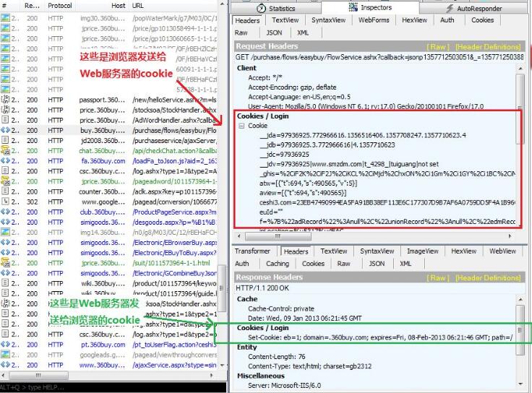Viewport: 532px width, 393px height.
Task: Click the Inspectors tab icon
Action: pos(353,7)
